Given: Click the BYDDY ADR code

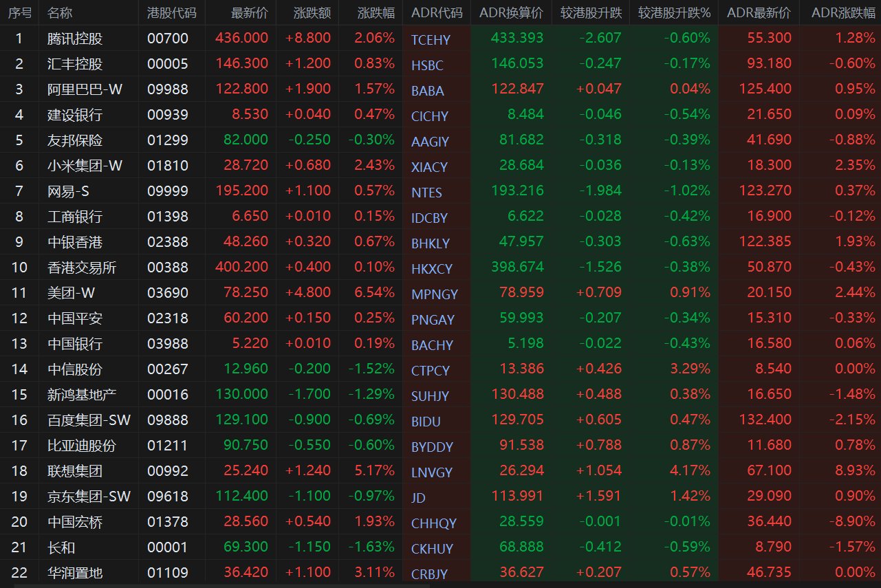Looking at the screenshot, I should point(432,447).
